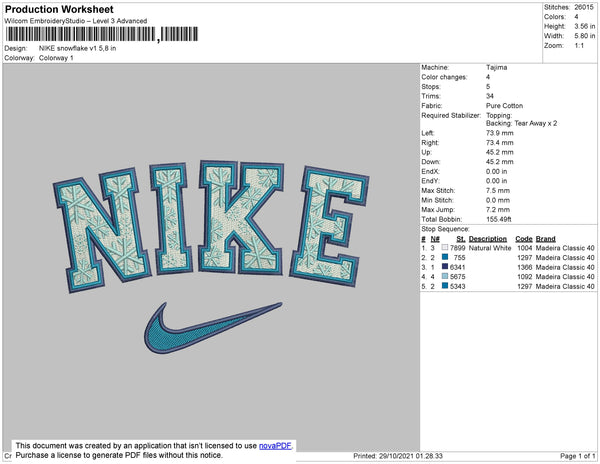Select 'Natural White' description in stop row 1

pos(490,248)
